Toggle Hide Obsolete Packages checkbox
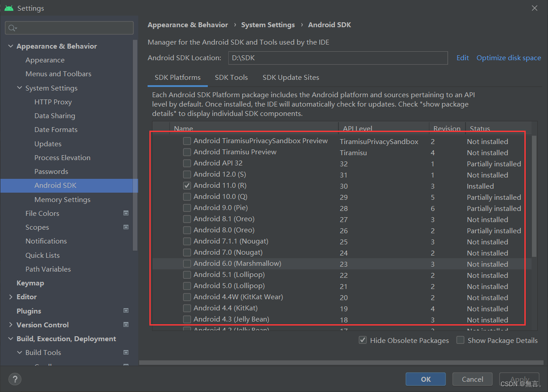The height and width of the screenshot is (392, 548). (x=363, y=340)
